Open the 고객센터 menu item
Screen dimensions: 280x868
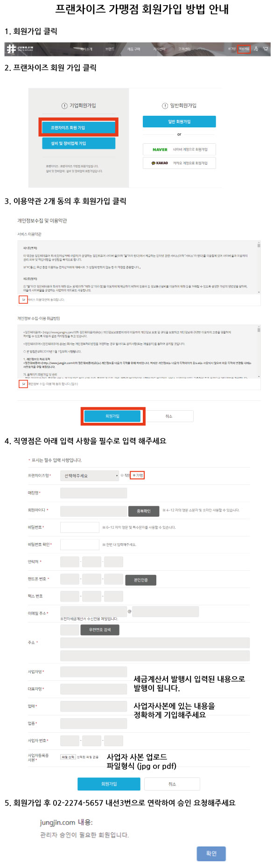point(184,49)
